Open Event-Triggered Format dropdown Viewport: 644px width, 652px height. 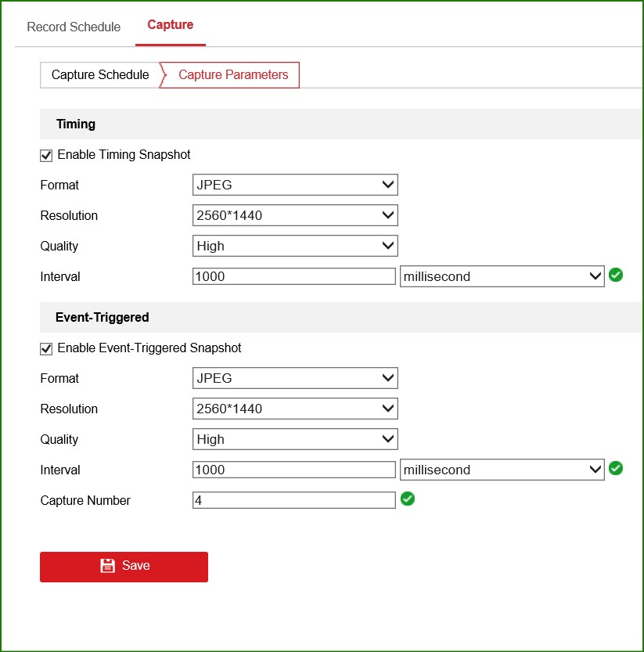pos(295,378)
